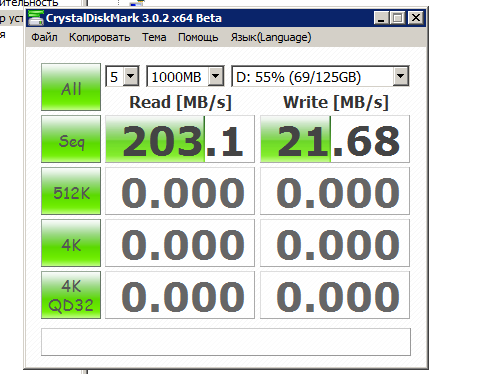Open the Язык(Language) menu
This screenshot has height=374, width=490.
click(x=271, y=37)
